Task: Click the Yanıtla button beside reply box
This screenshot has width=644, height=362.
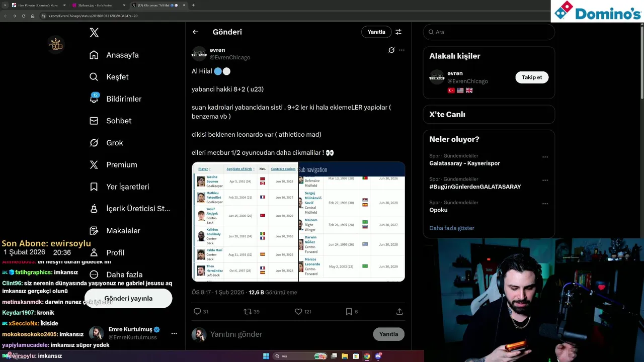Action: 388,334
